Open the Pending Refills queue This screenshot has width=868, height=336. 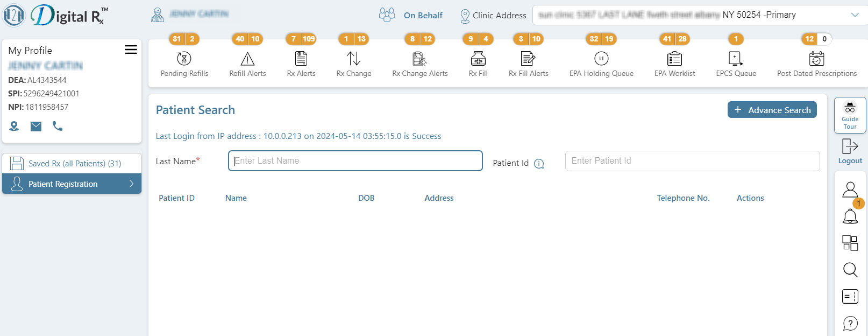click(x=184, y=59)
